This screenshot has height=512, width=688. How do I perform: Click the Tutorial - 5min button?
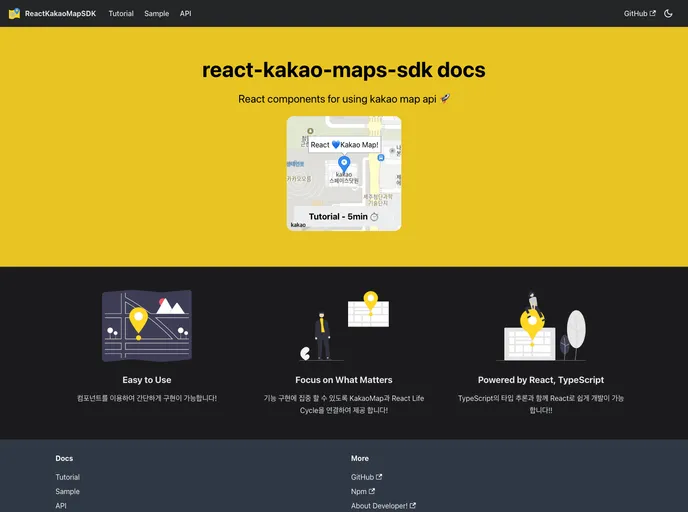point(344,217)
